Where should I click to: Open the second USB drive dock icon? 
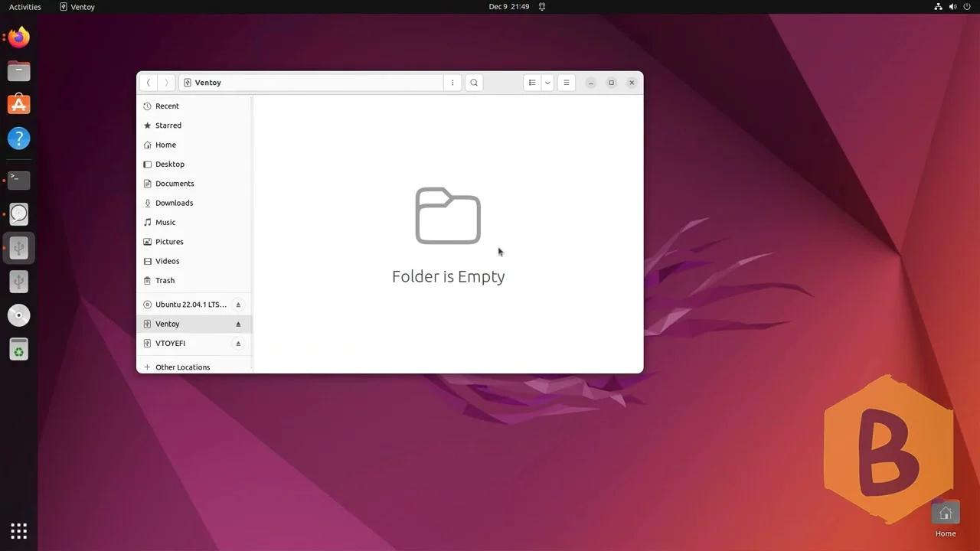coord(19,282)
